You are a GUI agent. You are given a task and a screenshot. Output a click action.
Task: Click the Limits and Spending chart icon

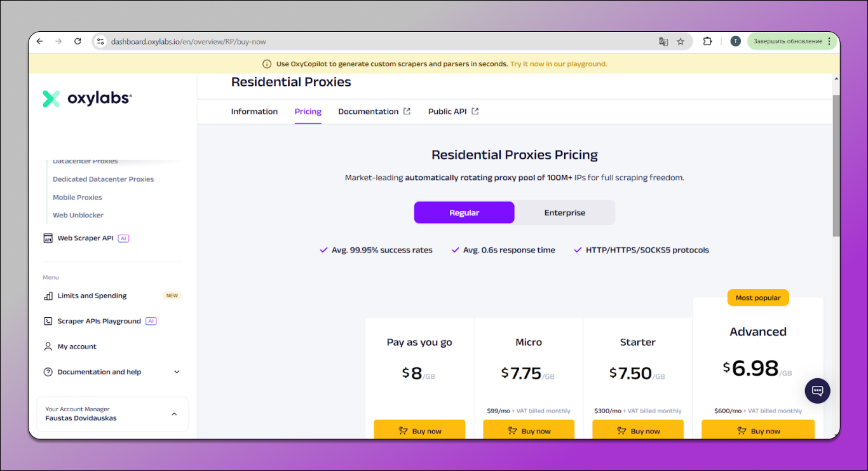(x=48, y=296)
